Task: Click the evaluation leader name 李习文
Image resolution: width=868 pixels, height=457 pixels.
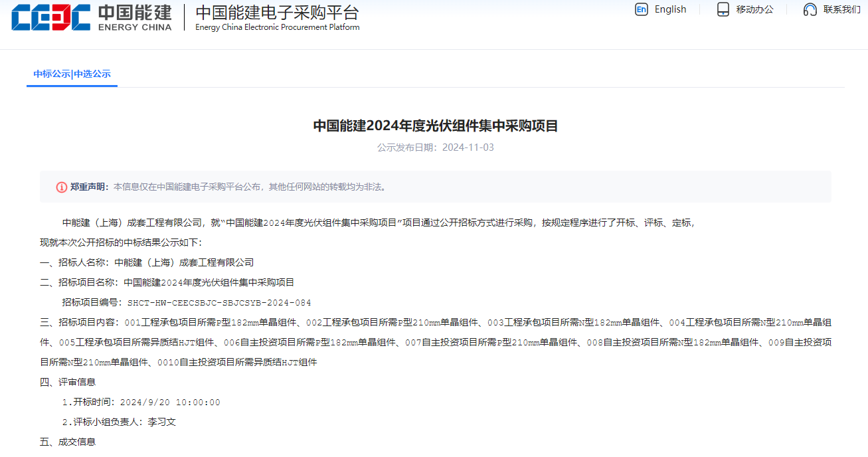Action: 161,422
